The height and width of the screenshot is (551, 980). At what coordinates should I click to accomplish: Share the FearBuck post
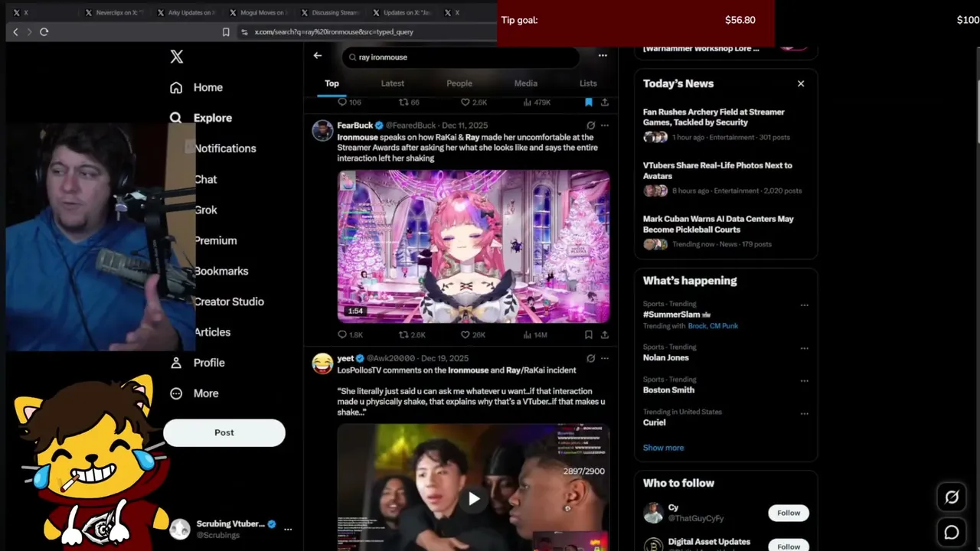pyautogui.click(x=605, y=334)
